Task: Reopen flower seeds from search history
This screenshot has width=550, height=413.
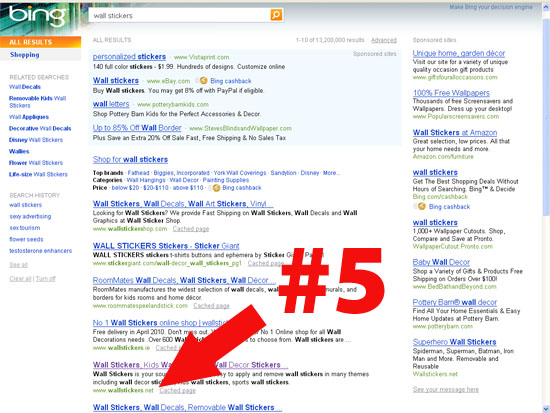Action: pos(26,239)
